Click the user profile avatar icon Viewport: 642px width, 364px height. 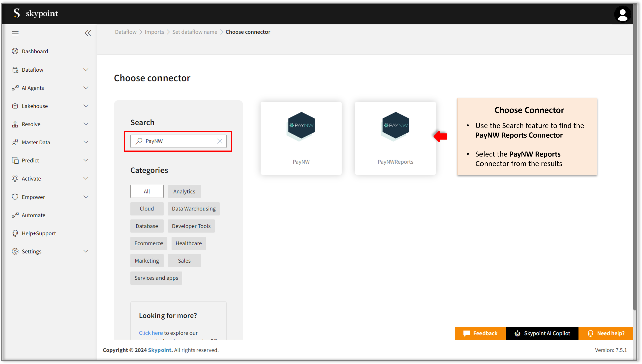[622, 14]
